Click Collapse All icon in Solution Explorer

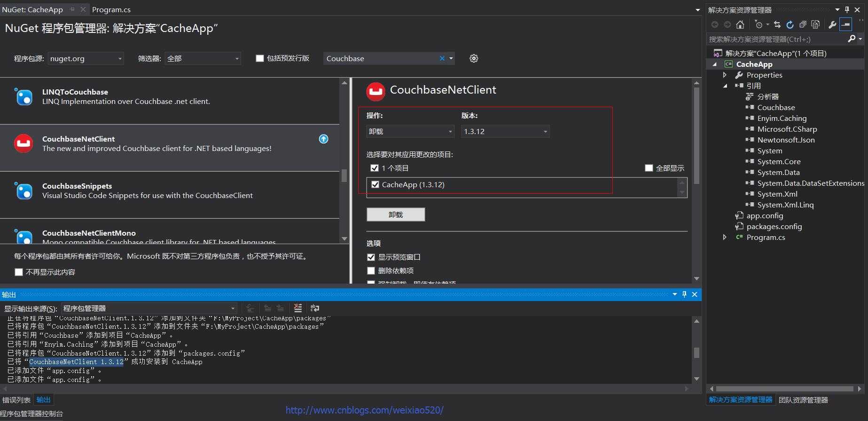(803, 24)
